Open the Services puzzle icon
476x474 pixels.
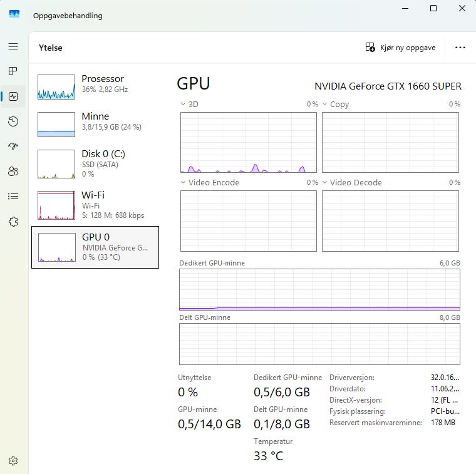point(13,222)
